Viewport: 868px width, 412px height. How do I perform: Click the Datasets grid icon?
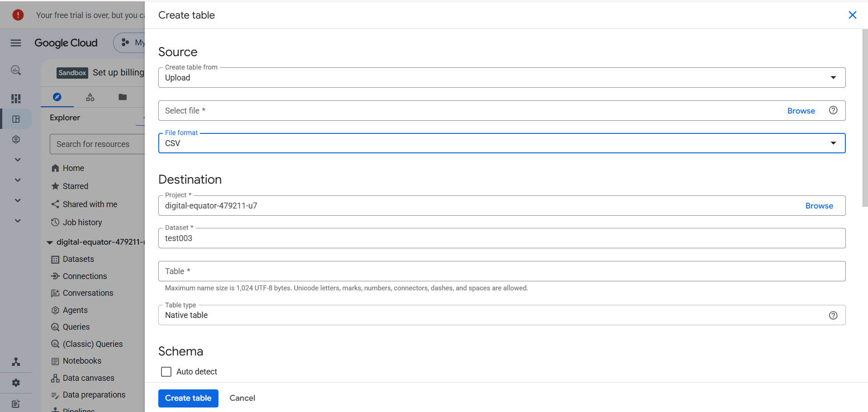(x=55, y=259)
